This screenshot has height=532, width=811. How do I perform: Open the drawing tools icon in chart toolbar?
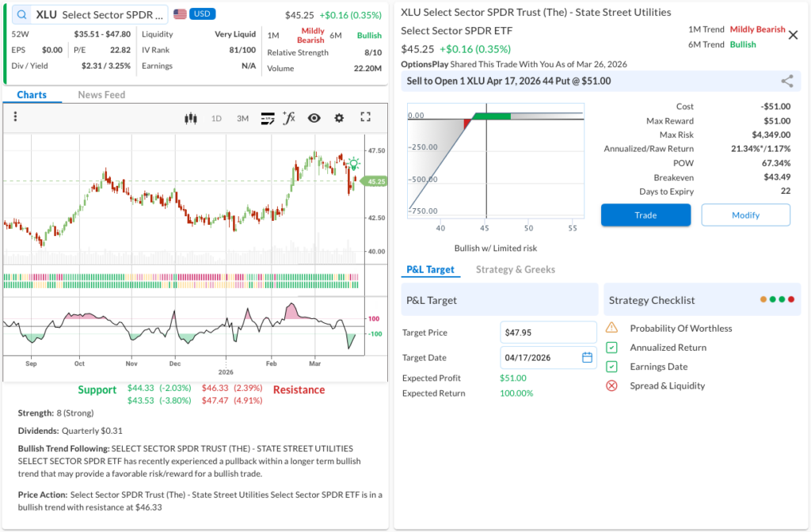coord(268,118)
